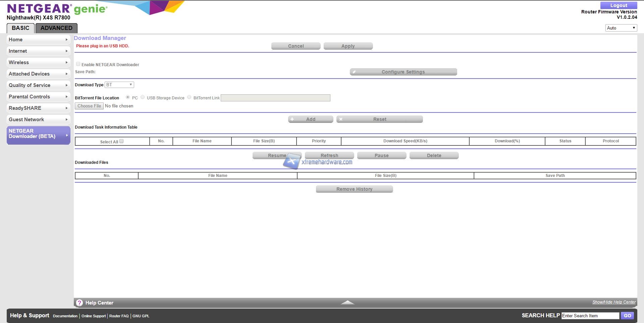The image size is (644, 323).
Task: Click the Logout button
Action: pyautogui.click(x=619, y=5)
